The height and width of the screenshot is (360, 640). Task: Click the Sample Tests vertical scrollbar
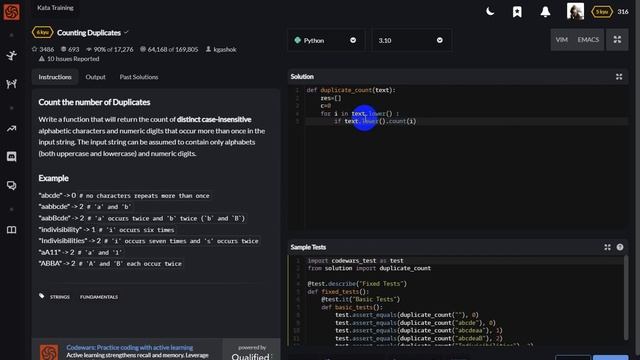point(626,298)
